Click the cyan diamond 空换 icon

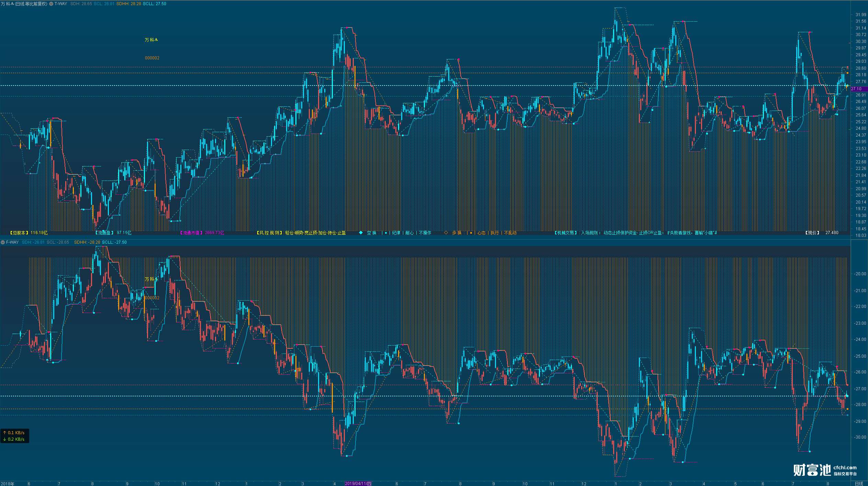point(361,233)
